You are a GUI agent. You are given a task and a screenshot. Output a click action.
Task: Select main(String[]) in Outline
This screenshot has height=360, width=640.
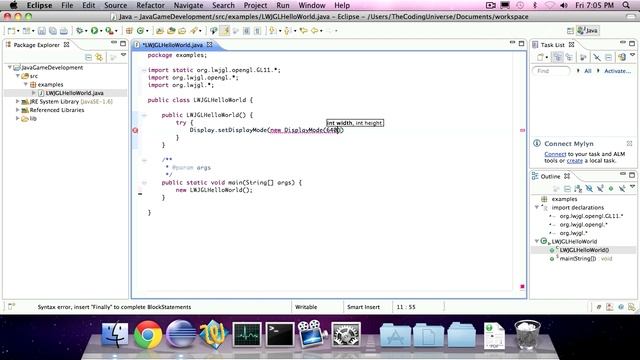pos(578,258)
